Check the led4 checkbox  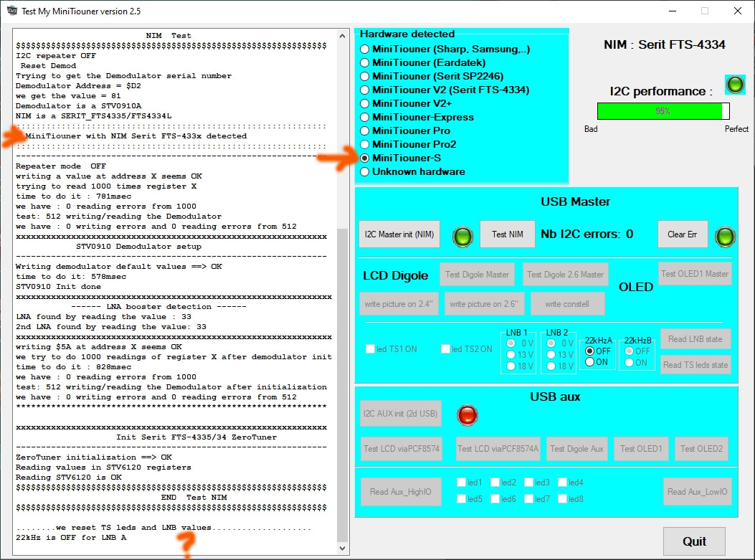[562, 482]
